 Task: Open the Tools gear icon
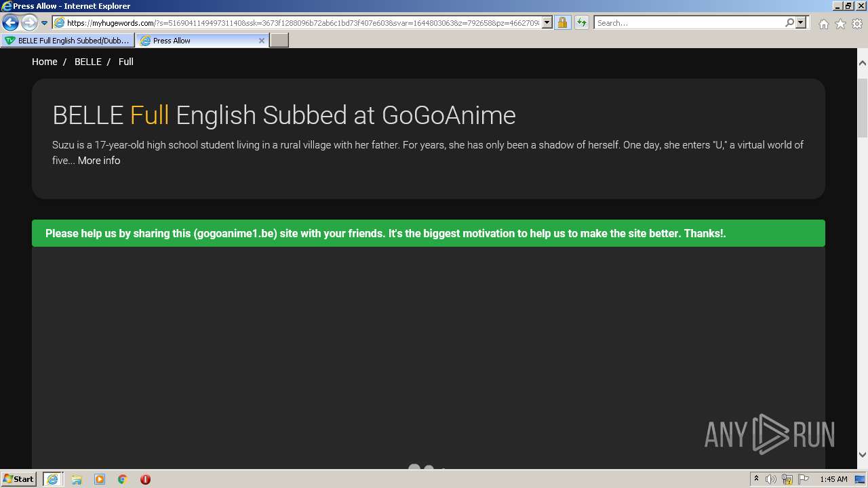(x=857, y=24)
